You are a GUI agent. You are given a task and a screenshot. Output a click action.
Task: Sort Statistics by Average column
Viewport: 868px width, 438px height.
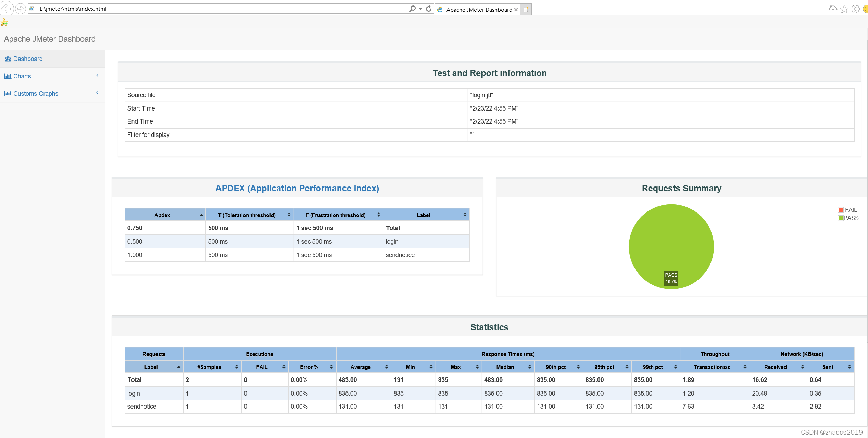pyautogui.click(x=364, y=367)
